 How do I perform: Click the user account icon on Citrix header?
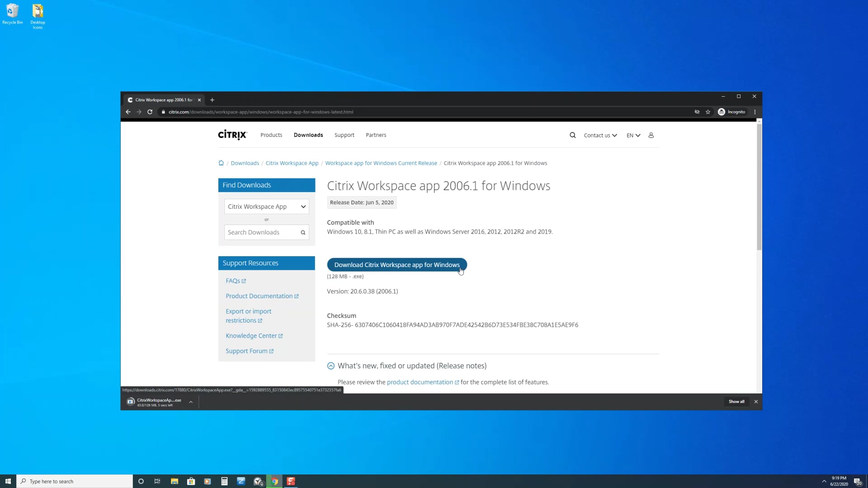[651, 135]
